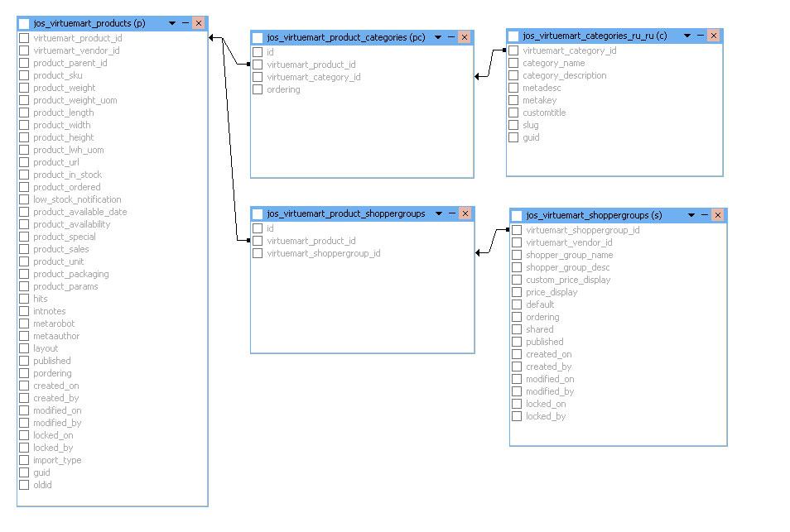Check the layout field checkbox
Viewport: 790px width, 532px height.
click(x=24, y=348)
